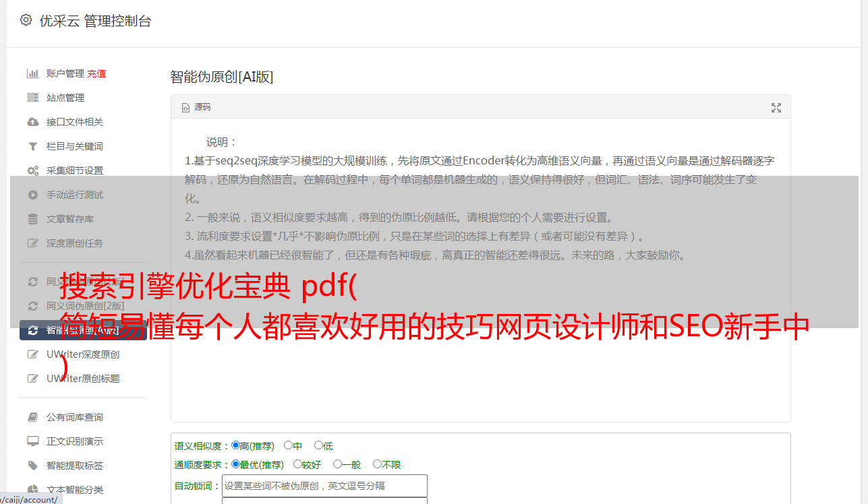
Task: Click the gear icon beside 优采云 管理控制台
Action: click(x=26, y=20)
